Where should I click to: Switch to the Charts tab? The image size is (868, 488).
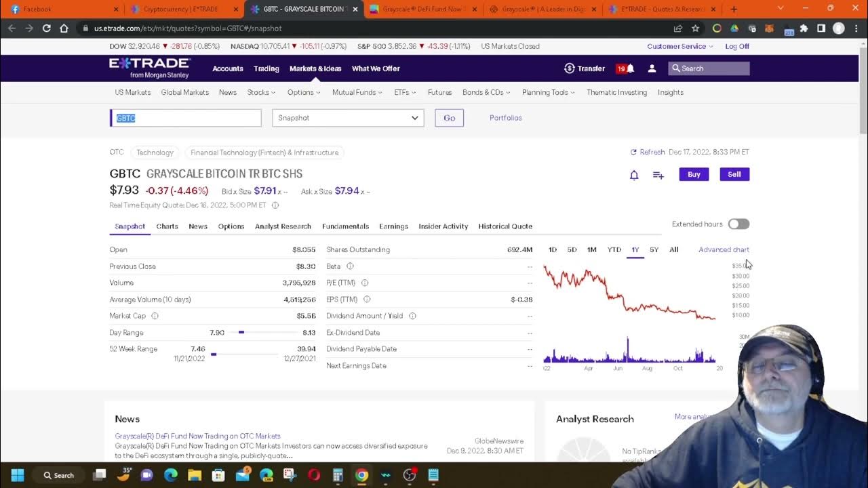click(x=167, y=226)
